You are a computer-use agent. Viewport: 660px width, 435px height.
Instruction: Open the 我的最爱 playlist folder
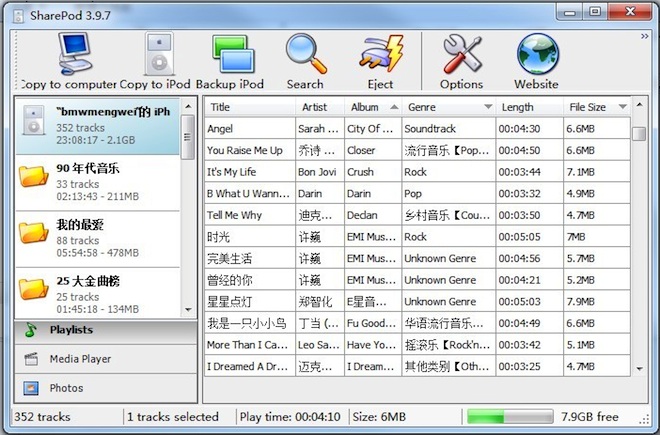click(x=98, y=239)
